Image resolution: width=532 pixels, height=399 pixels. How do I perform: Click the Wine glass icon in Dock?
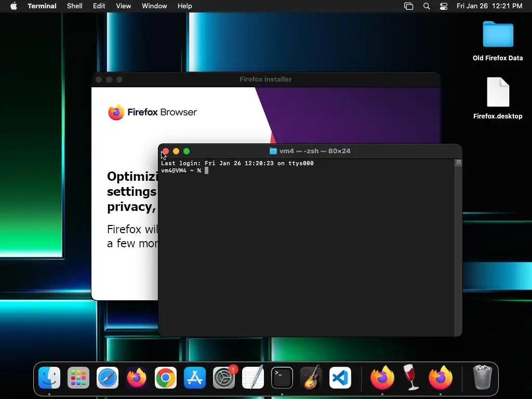[411, 378]
